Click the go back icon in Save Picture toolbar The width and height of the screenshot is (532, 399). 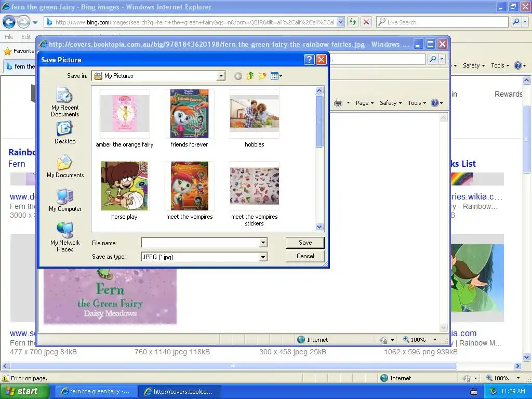point(238,76)
